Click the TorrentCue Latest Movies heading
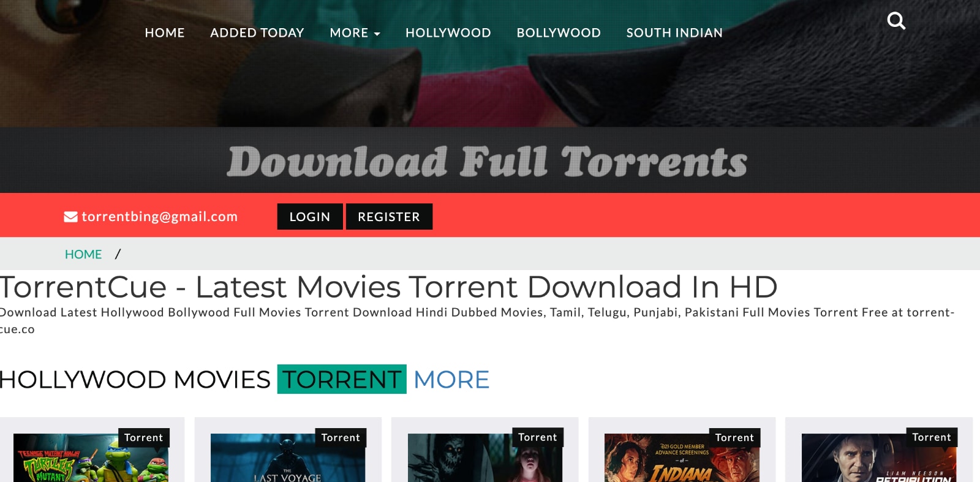980x482 pixels. point(389,287)
